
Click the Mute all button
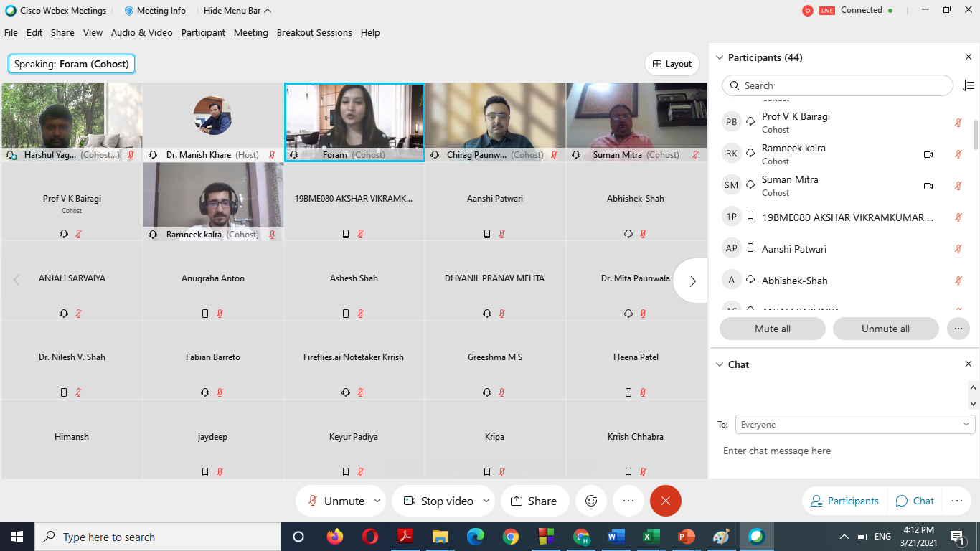[772, 329]
